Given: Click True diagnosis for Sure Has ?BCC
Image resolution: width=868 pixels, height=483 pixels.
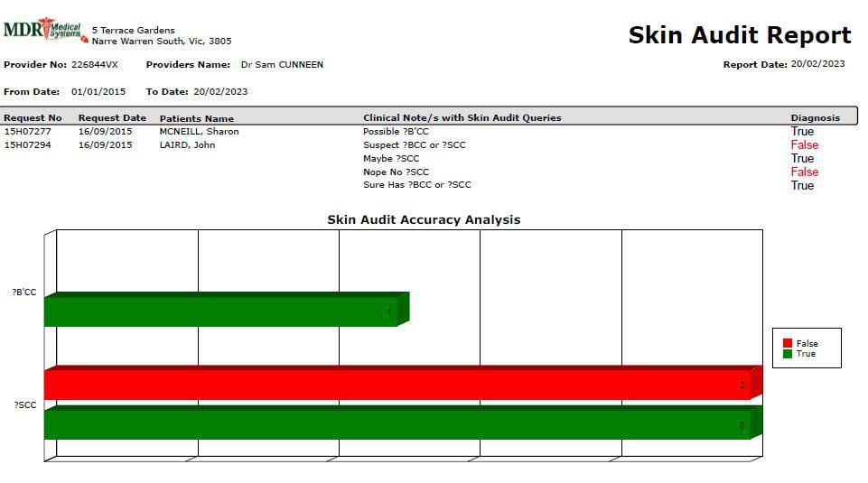Looking at the screenshot, I should pyautogui.click(x=802, y=185).
